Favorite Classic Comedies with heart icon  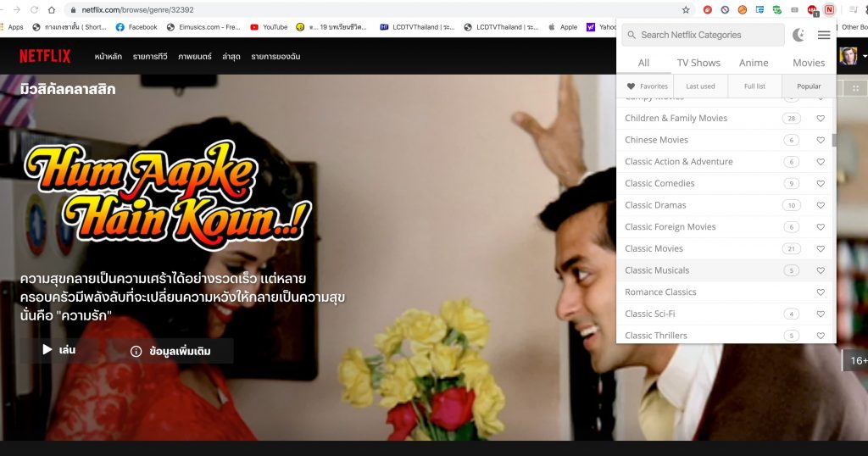(x=821, y=184)
